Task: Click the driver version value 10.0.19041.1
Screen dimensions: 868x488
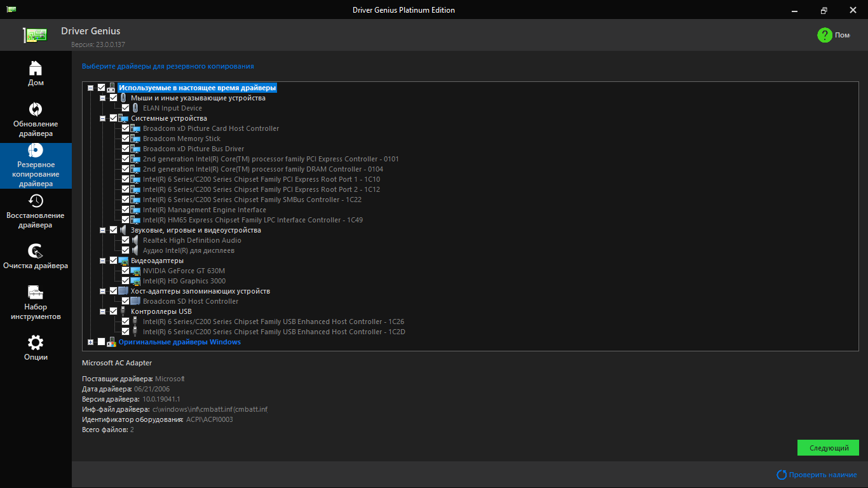Action: click(x=161, y=399)
